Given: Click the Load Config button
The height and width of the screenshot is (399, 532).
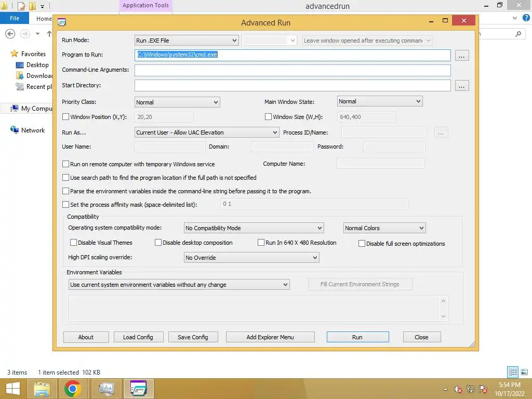Looking at the screenshot, I should pyautogui.click(x=138, y=337).
